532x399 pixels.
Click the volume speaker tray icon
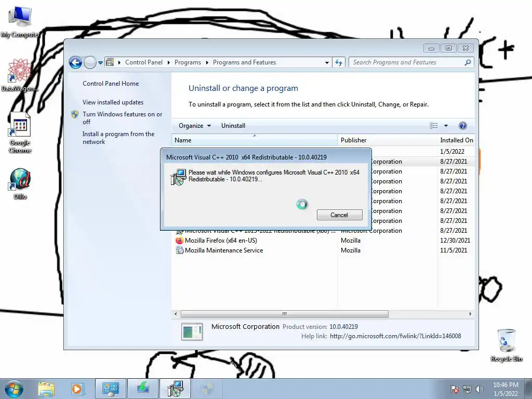[479, 389]
